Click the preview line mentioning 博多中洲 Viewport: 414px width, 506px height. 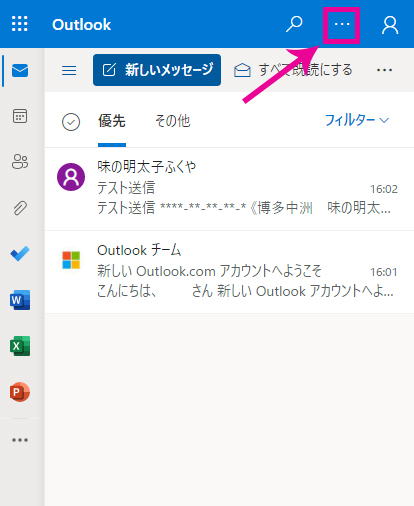click(244, 208)
